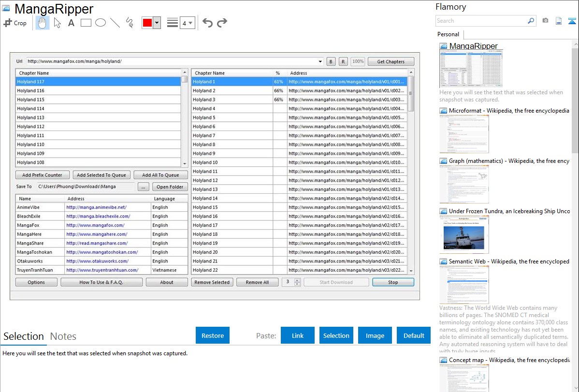This screenshot has width=579, height=392.
Task: Select the ellipse shape tool
Action: coord(101,23)
